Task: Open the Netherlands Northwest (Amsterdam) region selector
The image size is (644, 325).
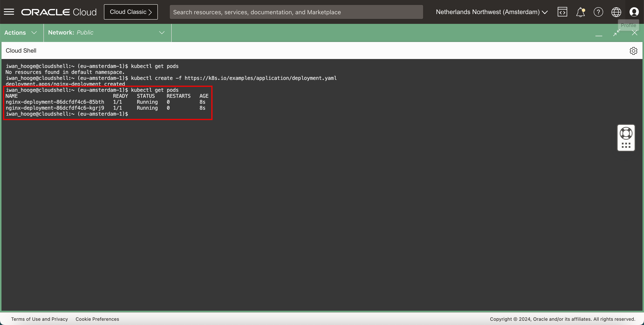Action: click(x=492, y=12)
